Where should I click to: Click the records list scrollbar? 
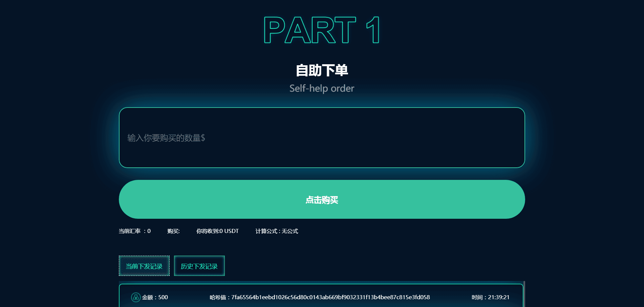click(524, 294)
